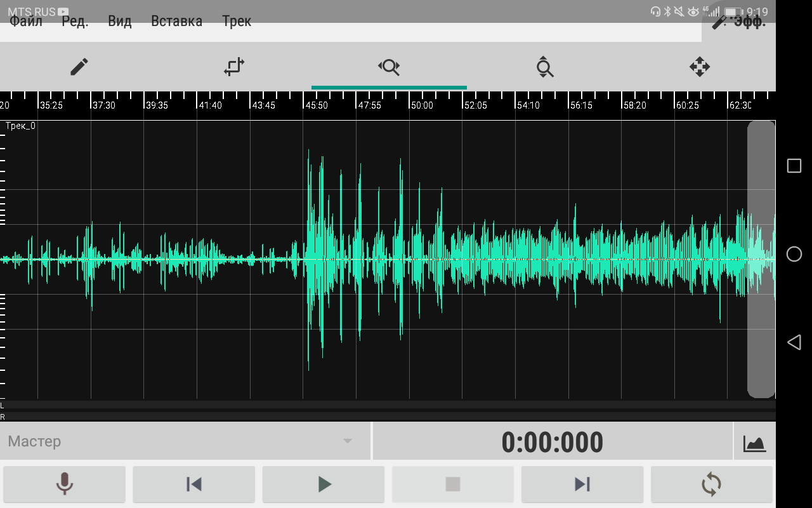Open the Эфф. effects menu

[739, 22]
